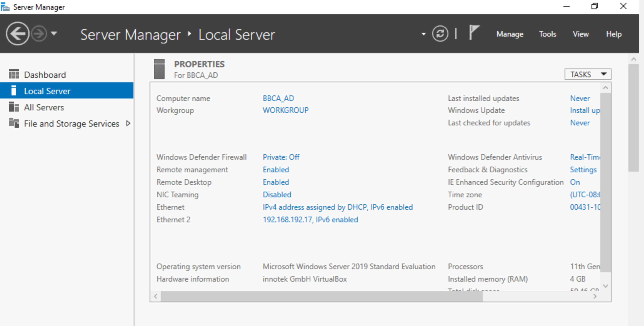
Task: Open the navigation history dropdown arrow
Action: pos(54,33)
